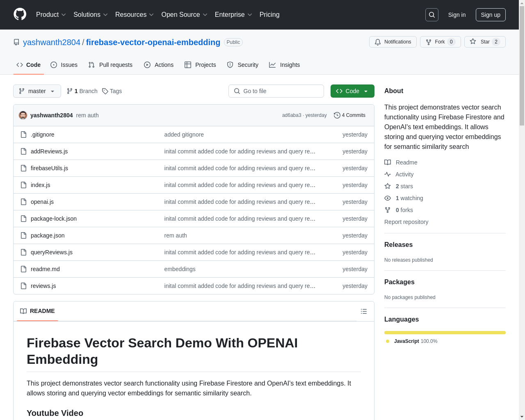
Task: Click the fork icon beside 0 forks
Action: (388, 210)
